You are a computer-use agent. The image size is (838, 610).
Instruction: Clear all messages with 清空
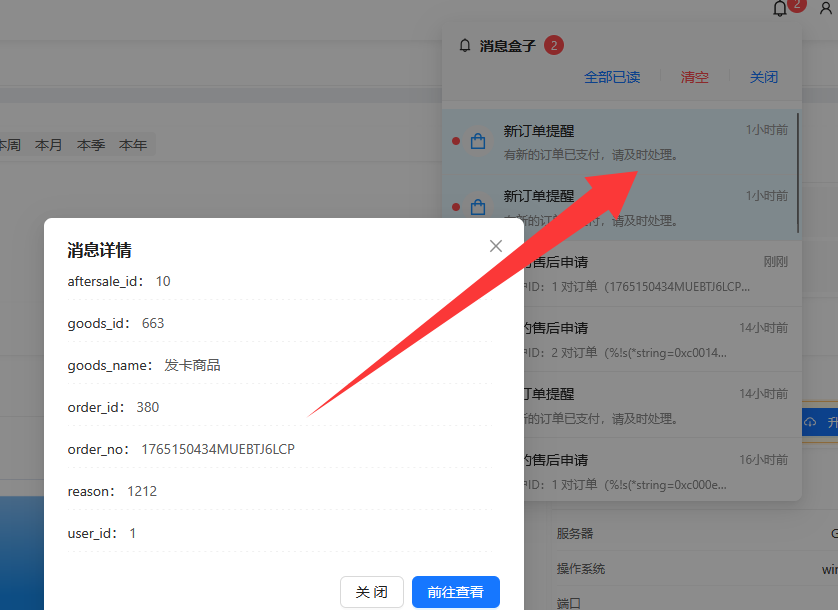click(694, 77)
